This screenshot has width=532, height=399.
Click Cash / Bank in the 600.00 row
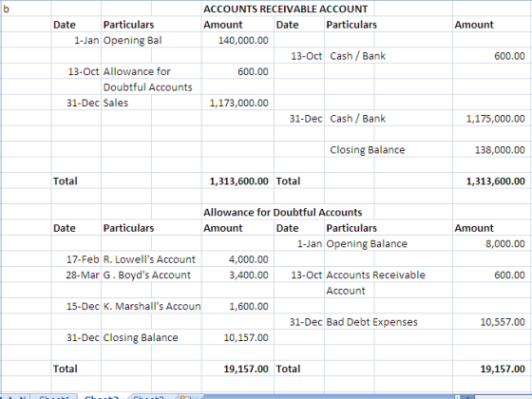point(357,56)
